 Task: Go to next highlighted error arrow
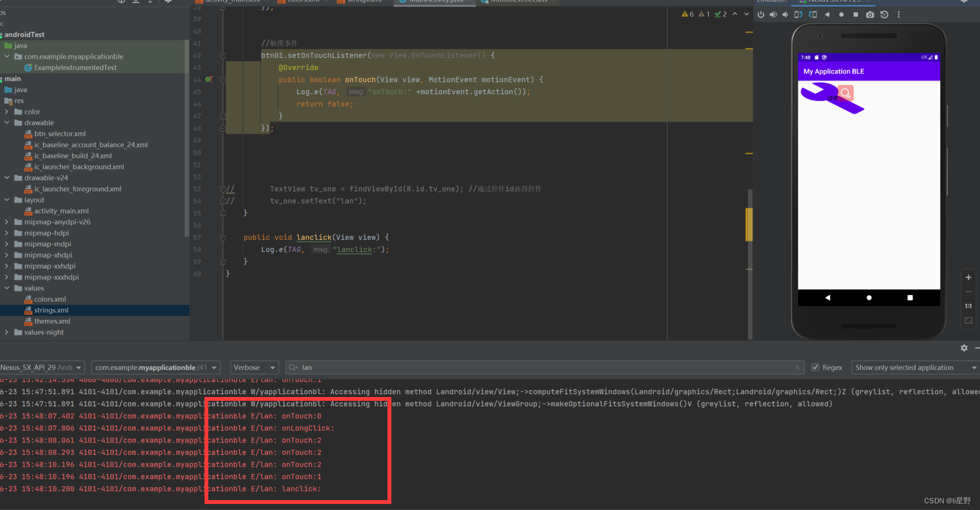tap(746, 14)
